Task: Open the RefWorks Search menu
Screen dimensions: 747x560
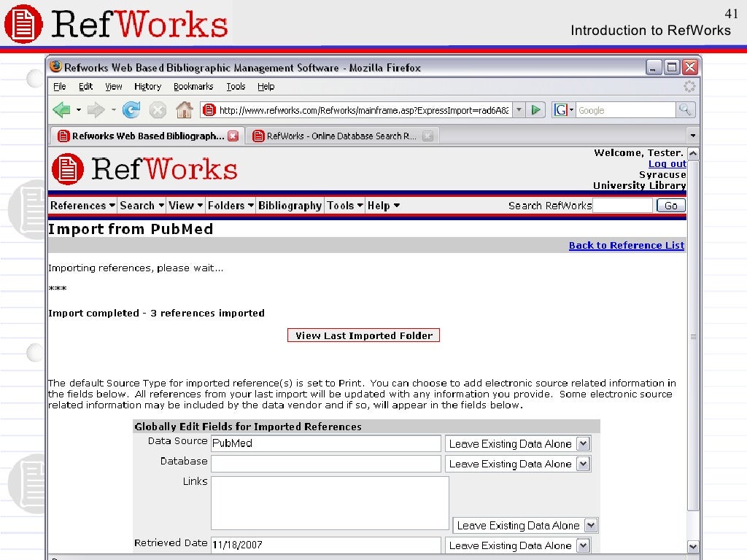Action: click(x=142, y=206)
